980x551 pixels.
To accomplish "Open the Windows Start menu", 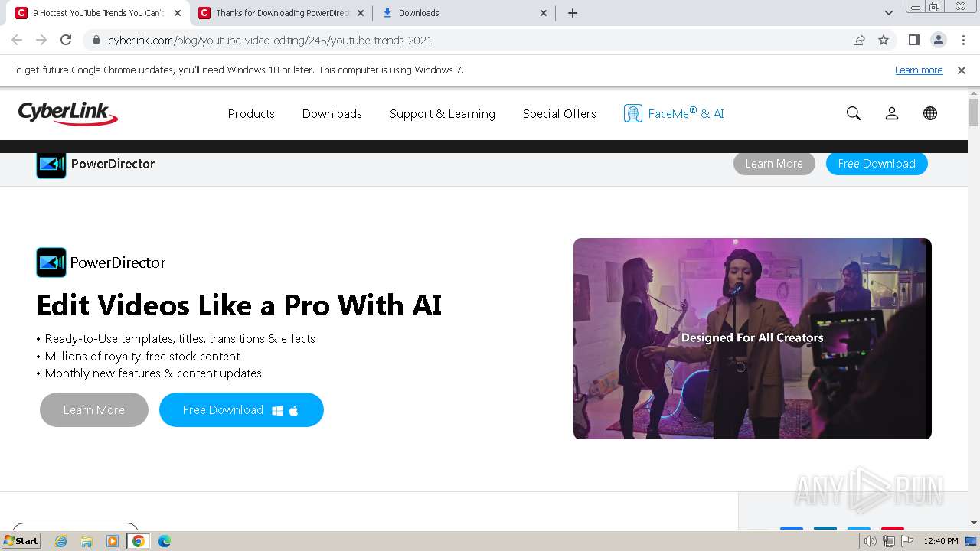I will pyautogui.click(x=21, y=540).
